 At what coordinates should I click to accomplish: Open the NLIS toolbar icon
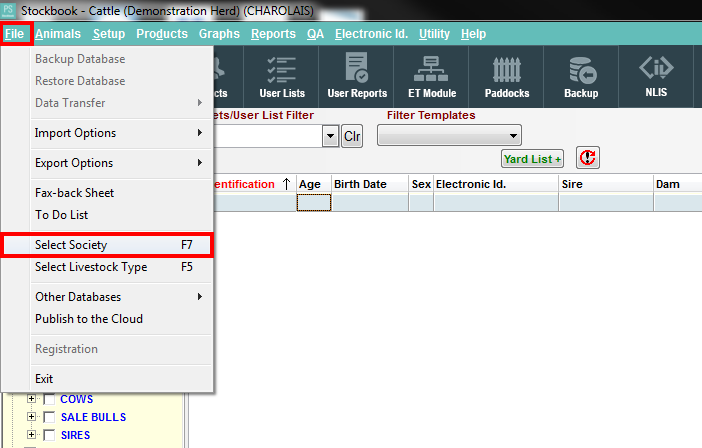[x=656, y=77]
